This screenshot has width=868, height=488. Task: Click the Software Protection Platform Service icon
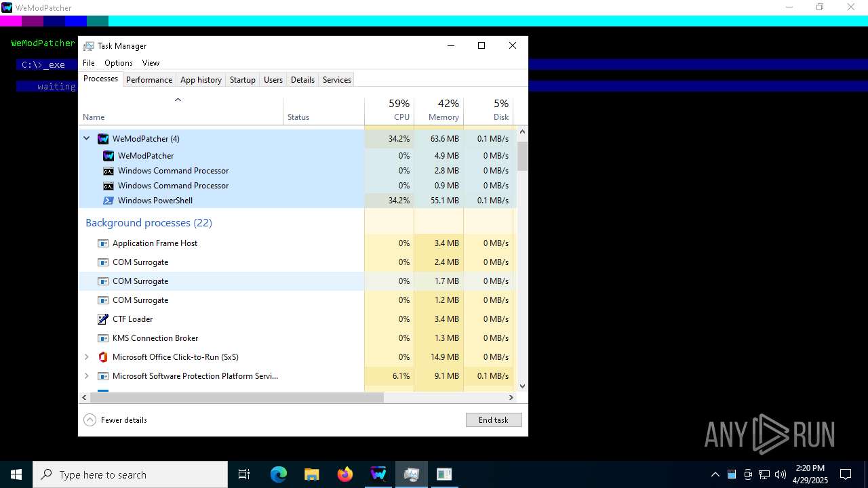click(x=103, y=376)
